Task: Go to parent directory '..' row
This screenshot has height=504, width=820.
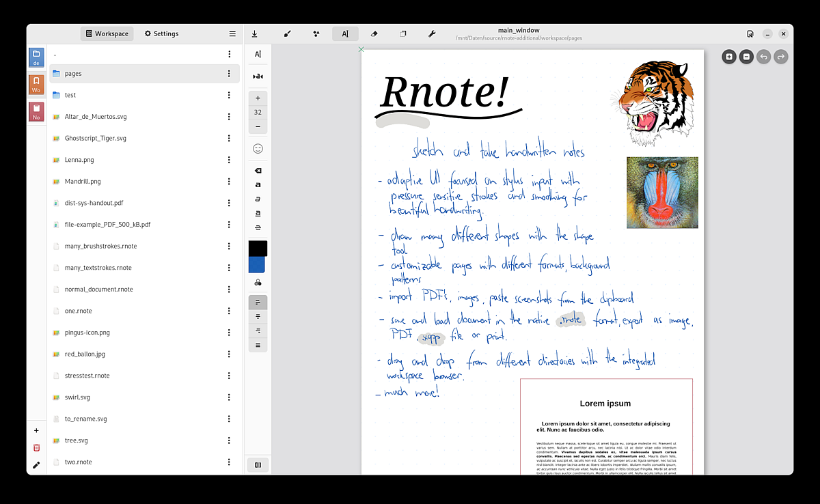Action: [x=144, y=54]
